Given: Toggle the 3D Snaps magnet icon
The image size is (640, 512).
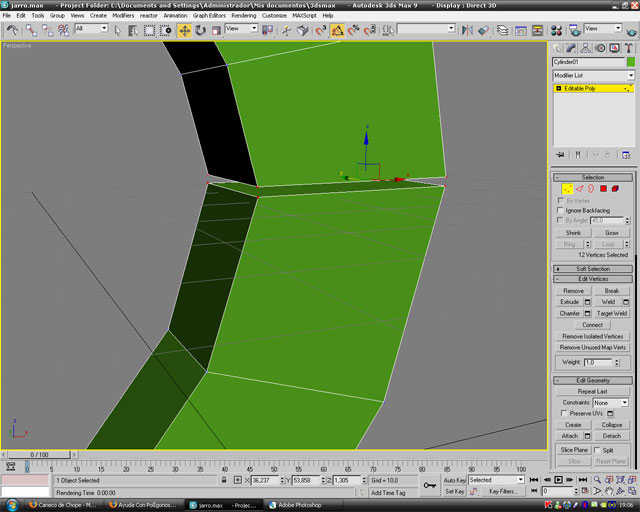Looking at the screenshot, I should pos(321,31).
